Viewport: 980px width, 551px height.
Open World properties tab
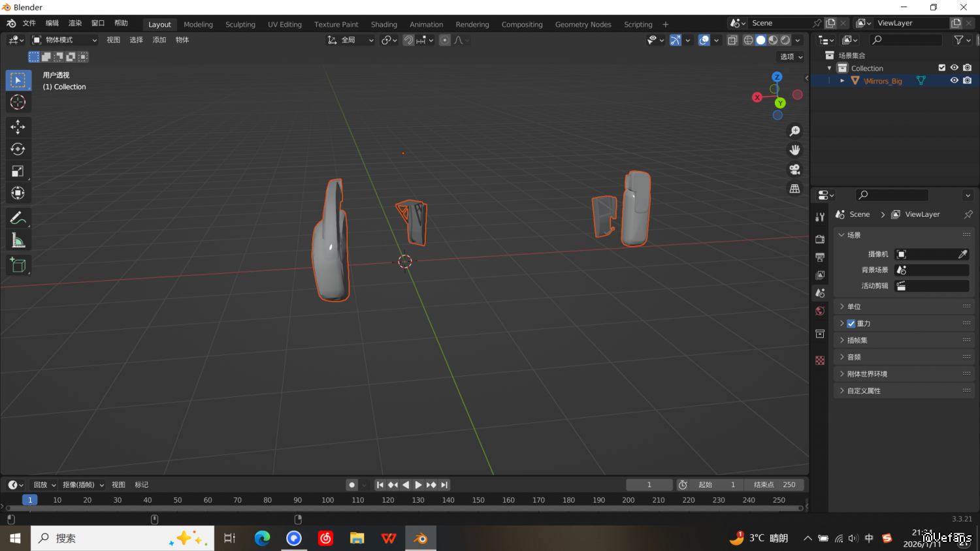[x=820, y=311]
